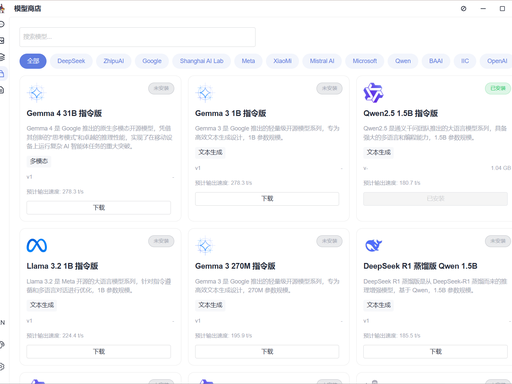Click green 已安装 badge on Qwen2.5 card

click(x=498, y=88)
